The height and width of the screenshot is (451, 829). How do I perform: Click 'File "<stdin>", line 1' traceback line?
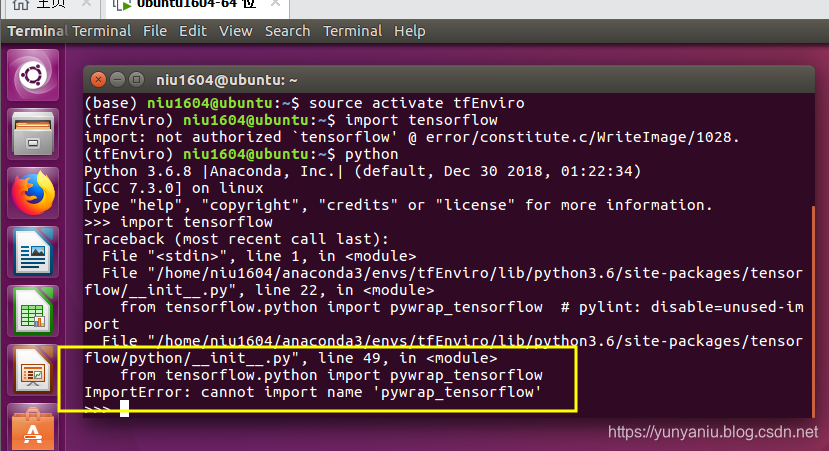coord(259,256)
